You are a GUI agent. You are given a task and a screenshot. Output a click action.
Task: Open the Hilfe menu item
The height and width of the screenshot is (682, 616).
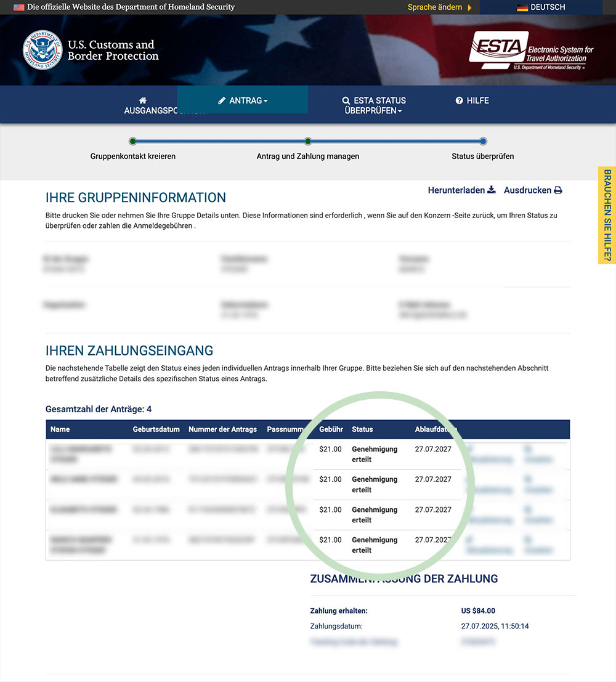(472, 100)
